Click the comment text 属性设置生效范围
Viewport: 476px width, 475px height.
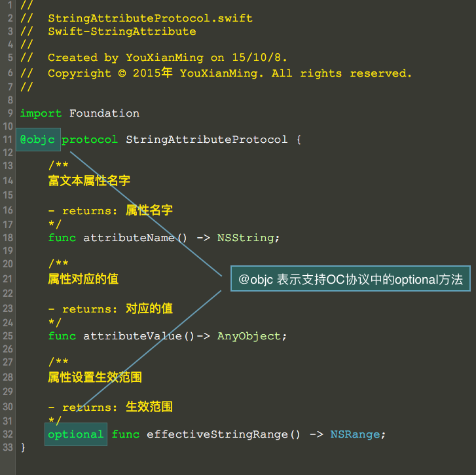click(95, 377)
